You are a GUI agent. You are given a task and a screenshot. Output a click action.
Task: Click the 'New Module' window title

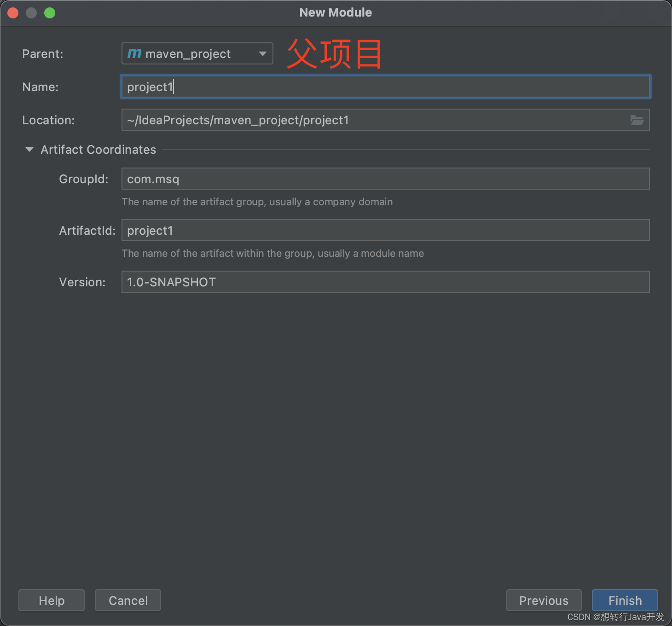tap(336, 12)
